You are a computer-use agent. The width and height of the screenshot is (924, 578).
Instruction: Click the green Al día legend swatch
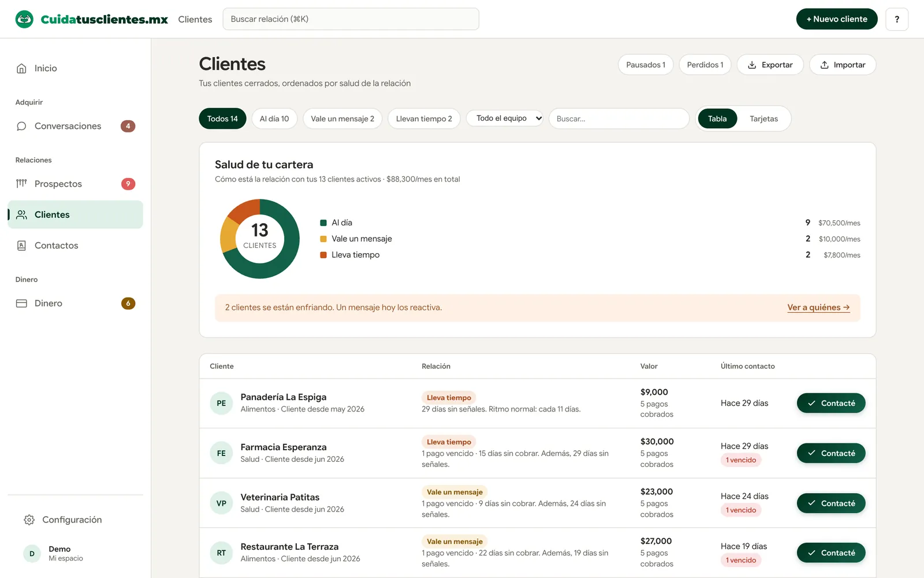tap(323, 223)
